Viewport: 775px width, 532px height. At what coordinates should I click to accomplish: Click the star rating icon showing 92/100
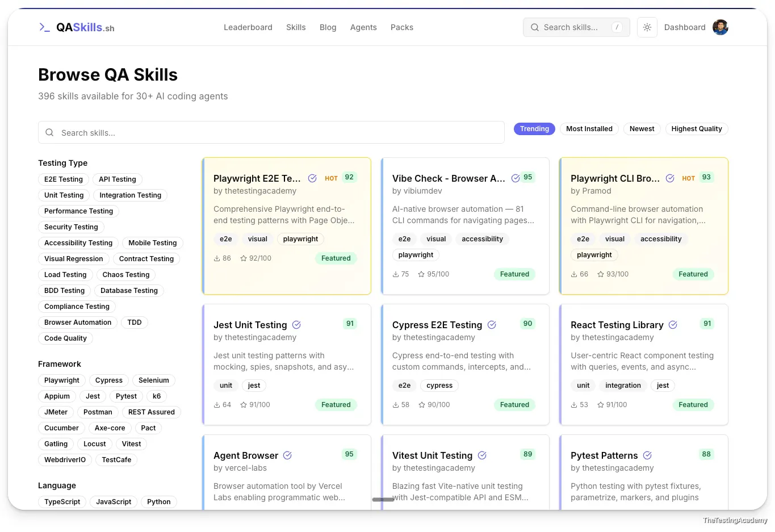click(x=244, y=258)
